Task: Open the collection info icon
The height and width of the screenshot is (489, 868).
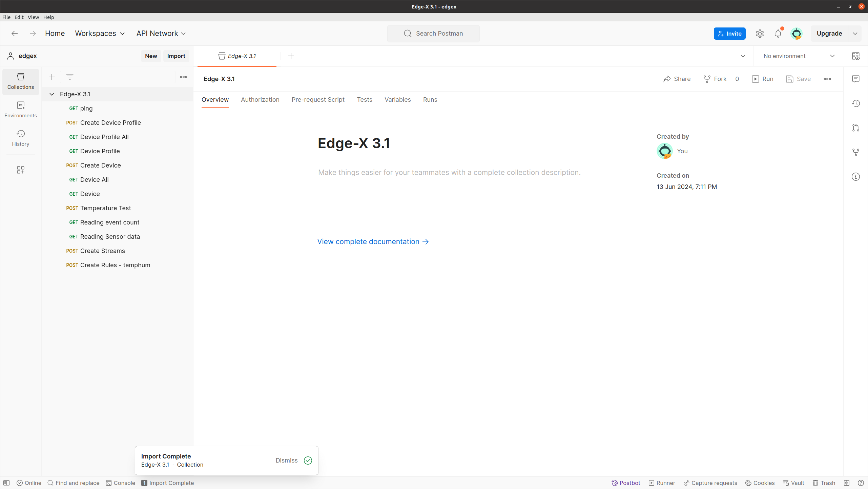Action: [x=856, y=177]
